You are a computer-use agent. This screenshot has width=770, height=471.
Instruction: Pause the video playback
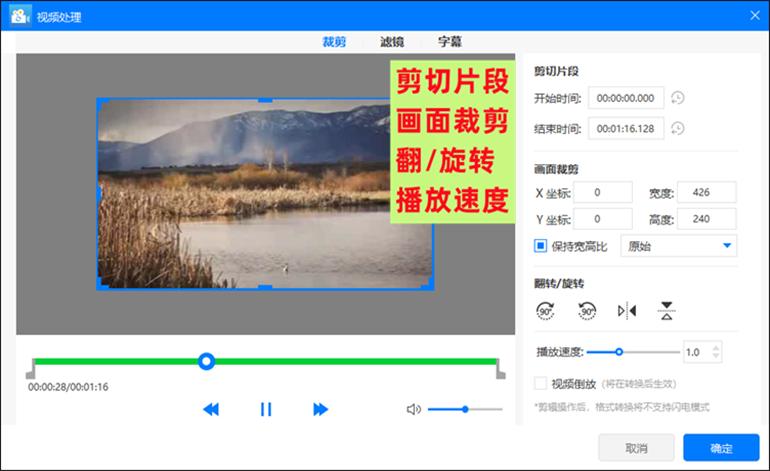[x=266, y=409]
